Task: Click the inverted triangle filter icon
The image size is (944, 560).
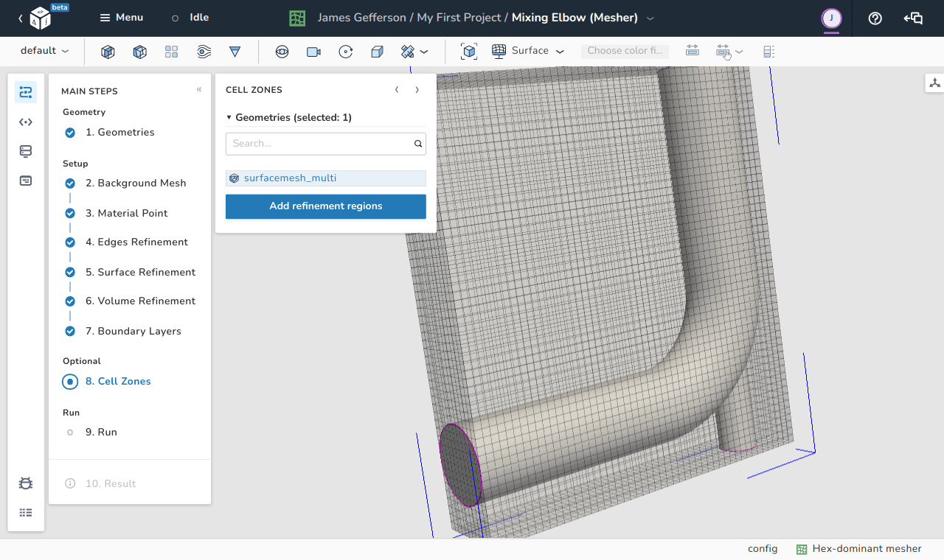Action: coord(235,52)
